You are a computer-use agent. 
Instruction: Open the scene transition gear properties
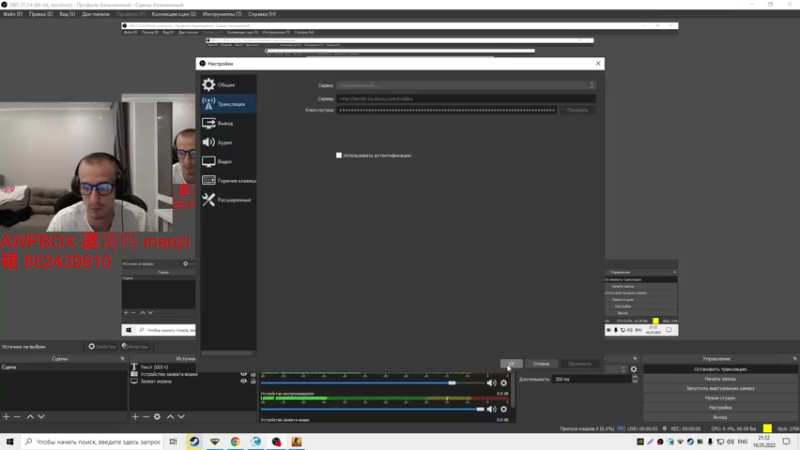(634, 369)
